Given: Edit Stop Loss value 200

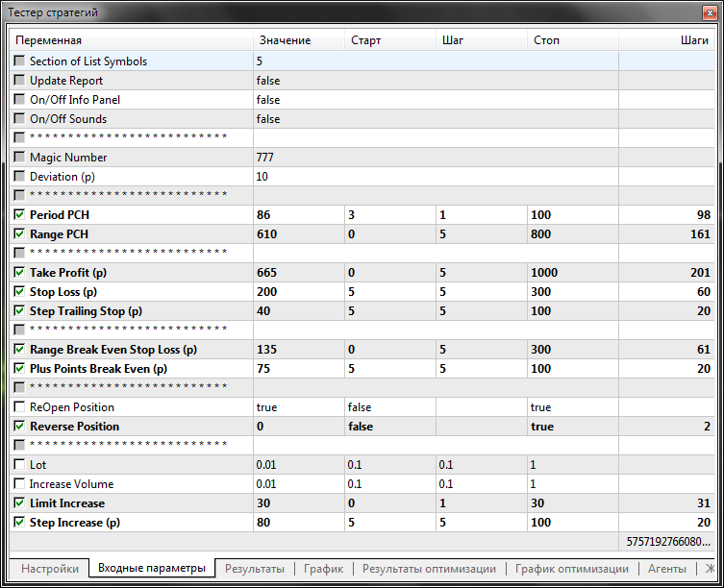Looking at the screenshot, I should tap(299, 292).
